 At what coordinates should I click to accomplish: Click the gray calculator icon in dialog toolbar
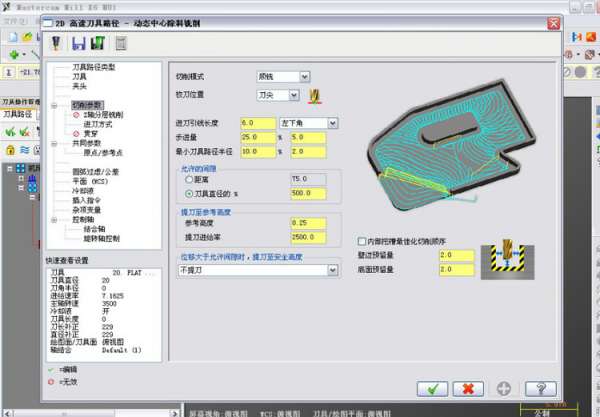pos(121,43)
